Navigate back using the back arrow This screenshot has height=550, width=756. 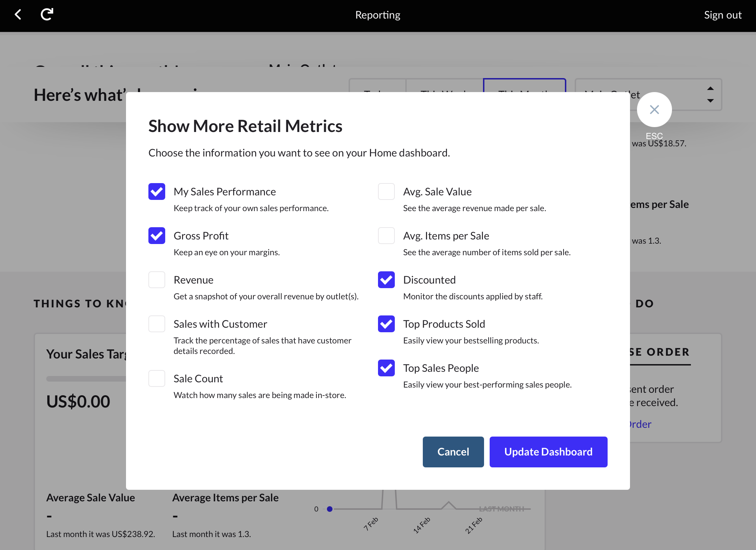click(18, 15)
